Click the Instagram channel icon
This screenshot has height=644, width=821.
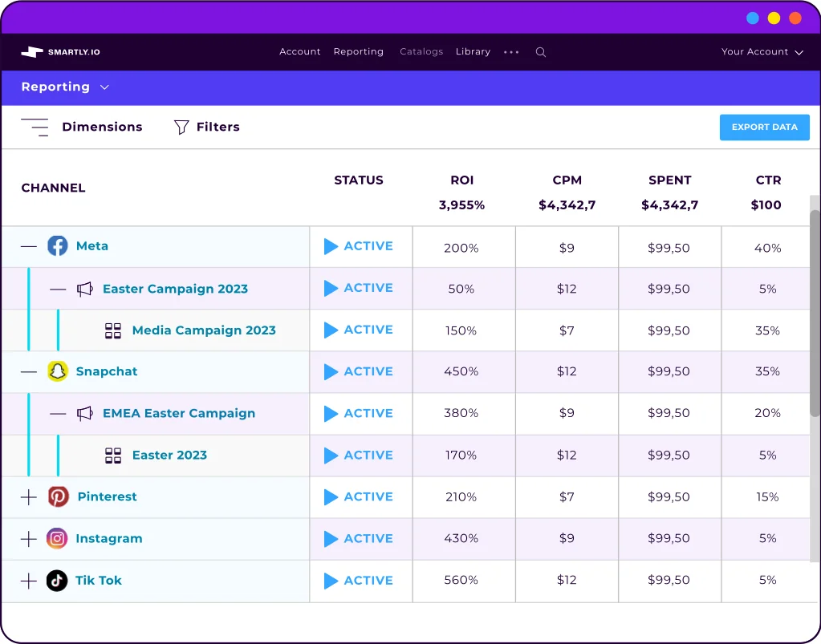(58, 538)
